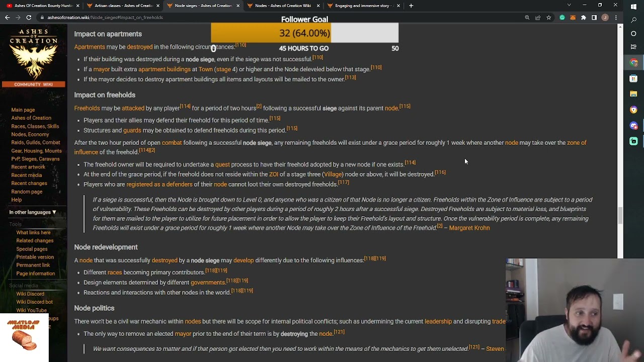Toggle the Chrome side panel

coord(594,18)
